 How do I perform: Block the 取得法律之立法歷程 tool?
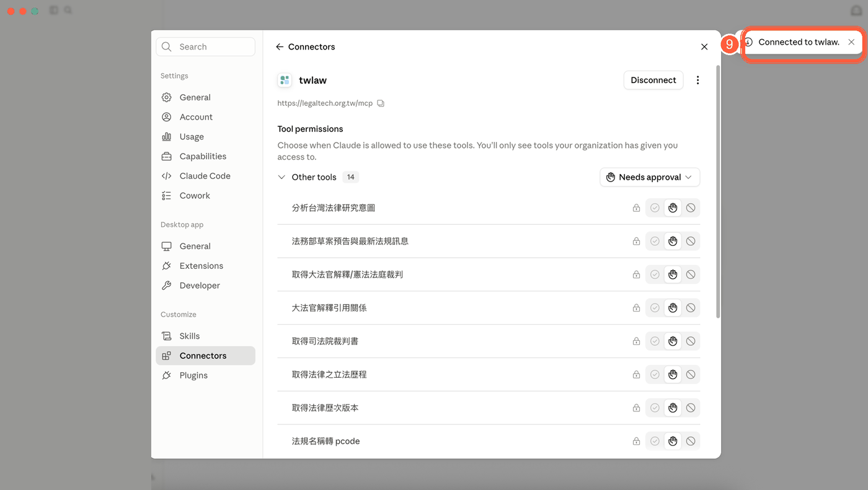pyautogui.click(x=691, y=375)
